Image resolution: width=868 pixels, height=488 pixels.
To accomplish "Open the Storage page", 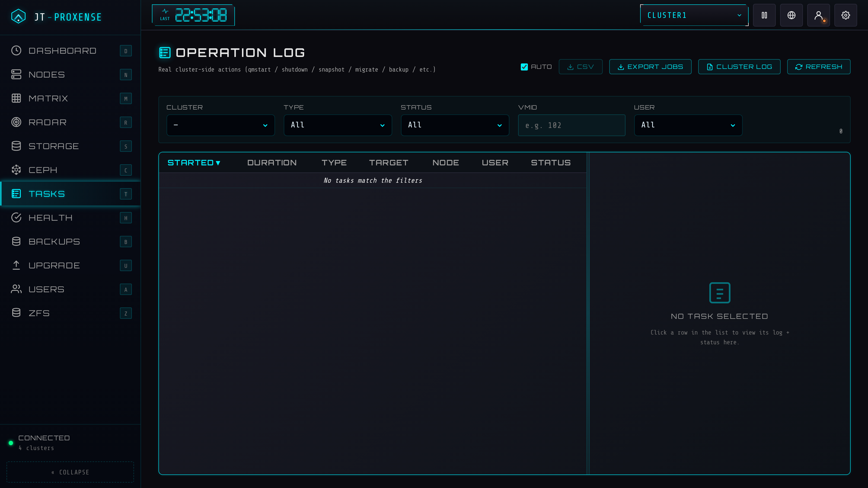I will pos(71,146).
